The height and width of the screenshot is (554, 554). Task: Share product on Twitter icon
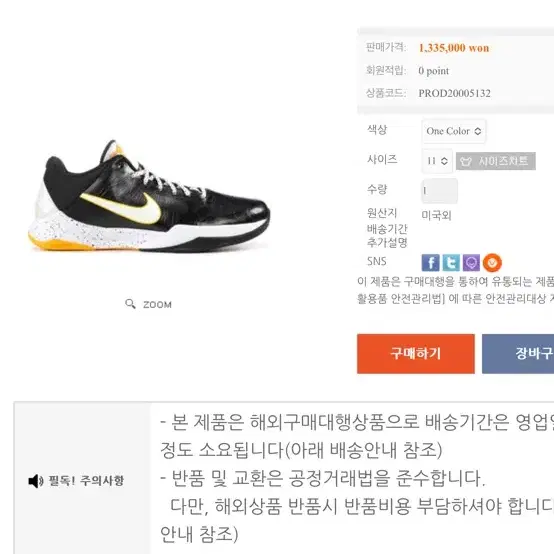click(x=451, y=263)
